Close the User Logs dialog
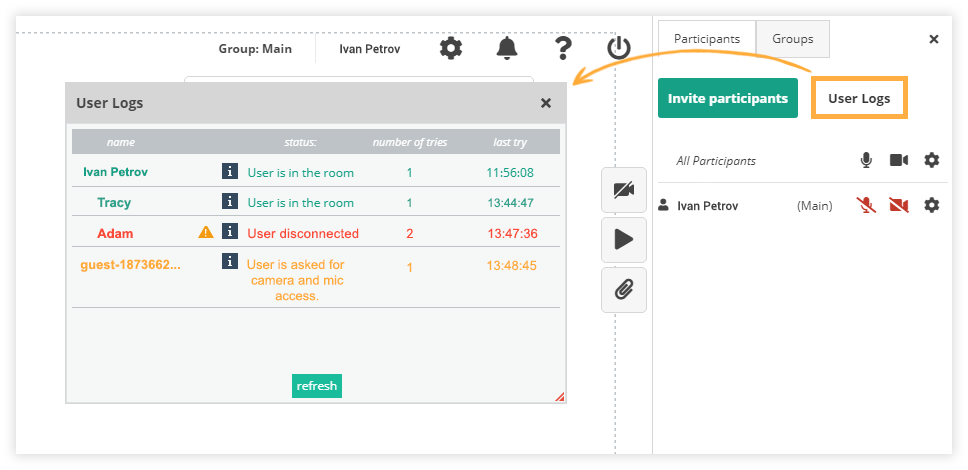Screen dimensions: 968x470 (x=546, y=103)
